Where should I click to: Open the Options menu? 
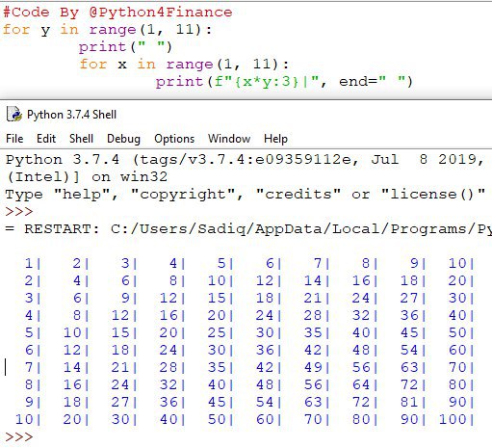tap(174, 139)
